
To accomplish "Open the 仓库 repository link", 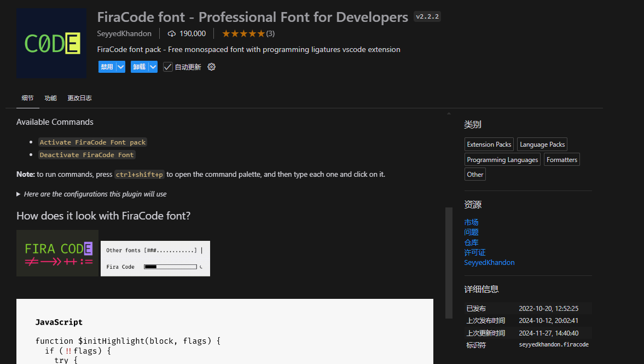I will point(471,242).
